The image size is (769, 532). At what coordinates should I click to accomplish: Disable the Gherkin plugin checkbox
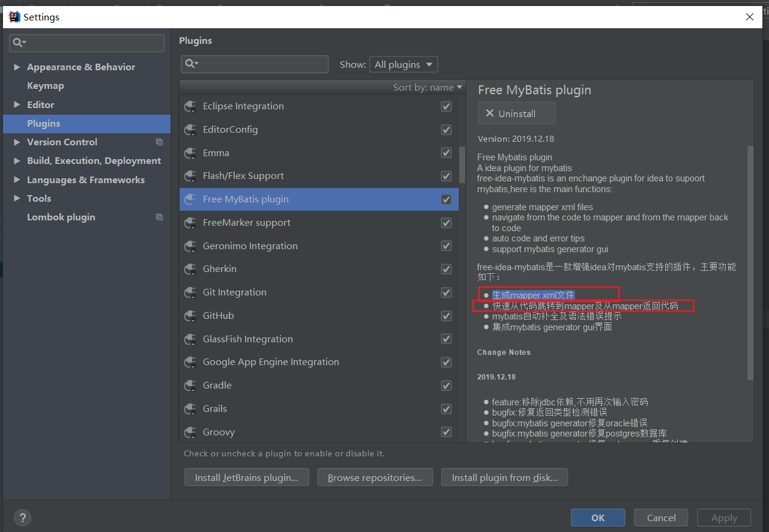pyautogui.click(x=446, y=269)
